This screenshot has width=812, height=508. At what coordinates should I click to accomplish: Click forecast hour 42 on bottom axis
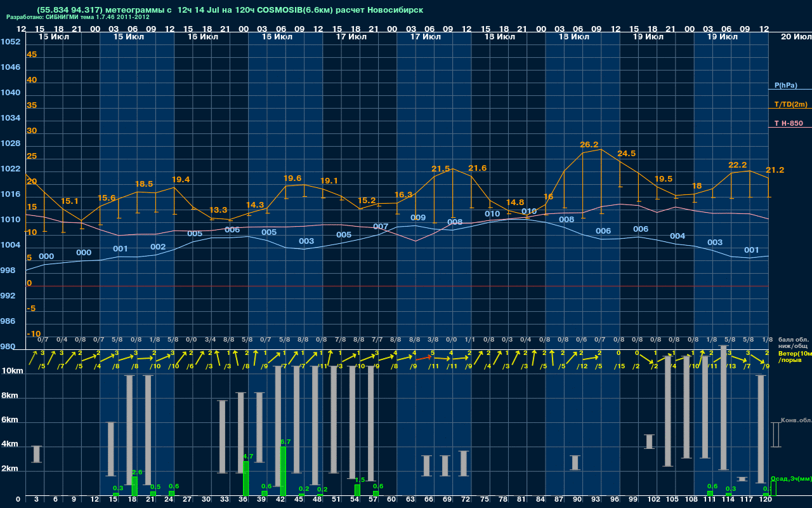(x=281, y=500)
